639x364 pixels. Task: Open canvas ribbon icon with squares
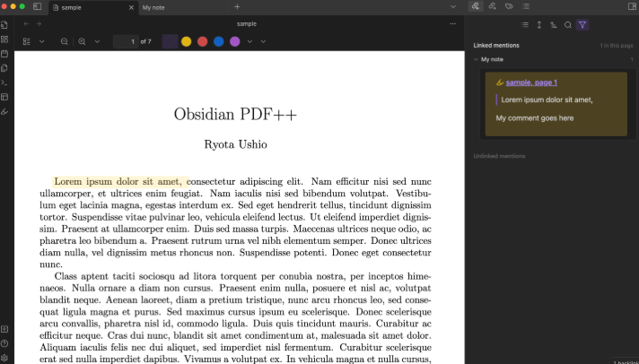[x=4, y=39]
